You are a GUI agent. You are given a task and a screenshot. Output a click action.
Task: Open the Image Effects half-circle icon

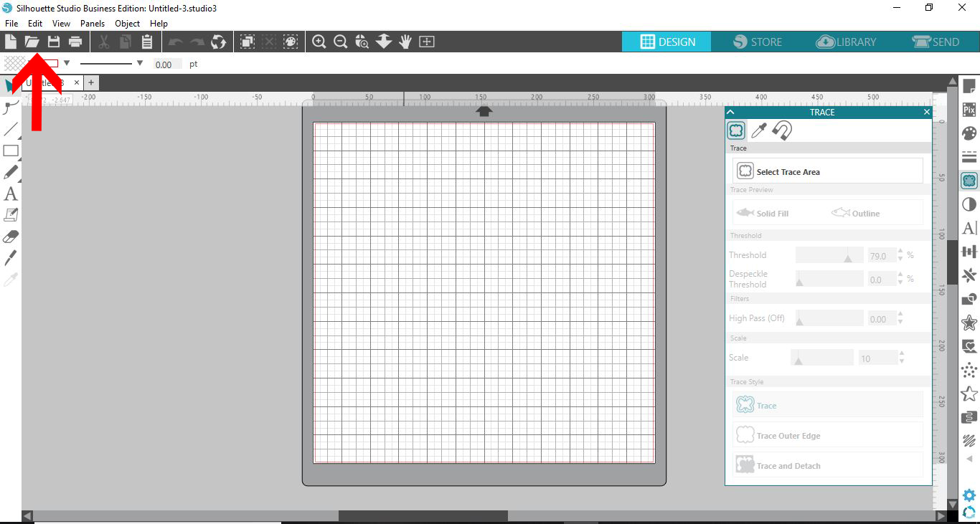pyautogui.click(x=969, y=204)
